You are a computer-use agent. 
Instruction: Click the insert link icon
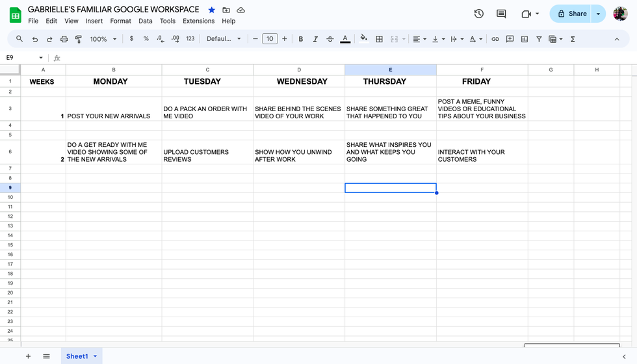pyautogui.click(x=495, y=39)
